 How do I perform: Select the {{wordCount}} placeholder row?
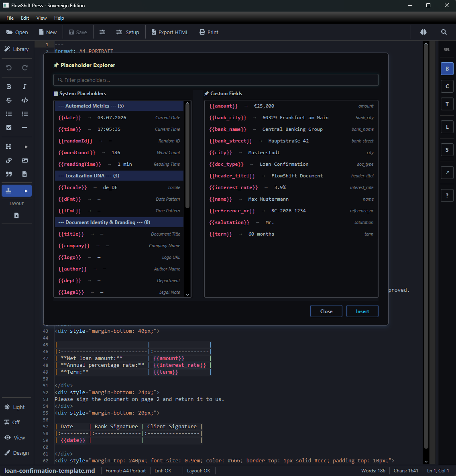[119, 153]
